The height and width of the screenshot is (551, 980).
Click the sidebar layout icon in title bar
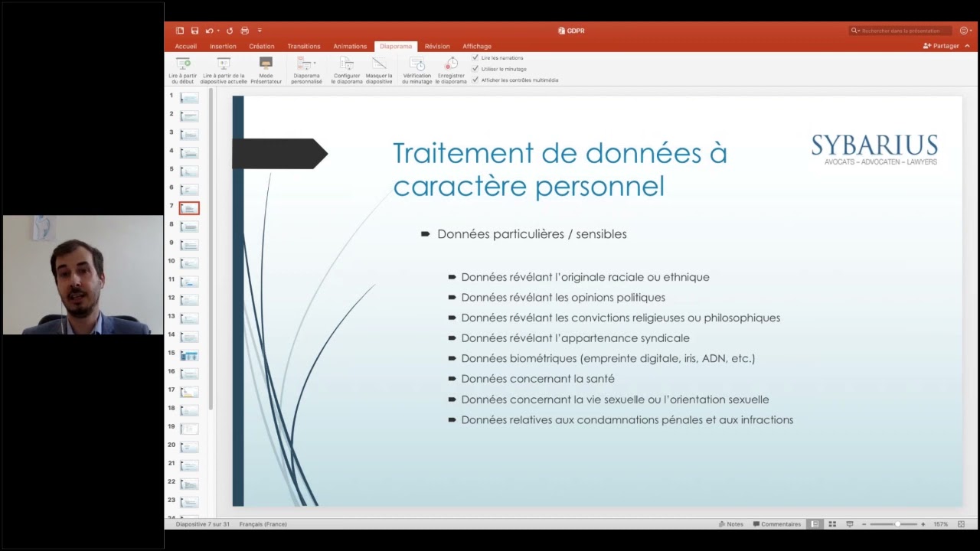point(180,31)
